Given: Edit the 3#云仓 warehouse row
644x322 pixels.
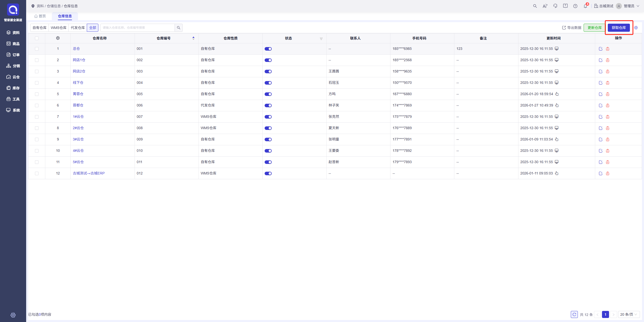Looking at the screenshot, I should click(x=600, y=139).
